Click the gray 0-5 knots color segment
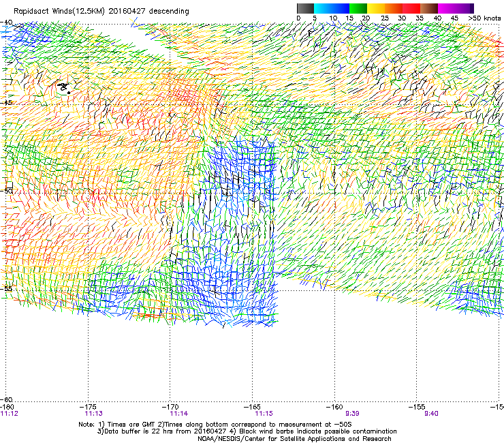The height and width of the screenshot is (443, 504). click(305, 8)
